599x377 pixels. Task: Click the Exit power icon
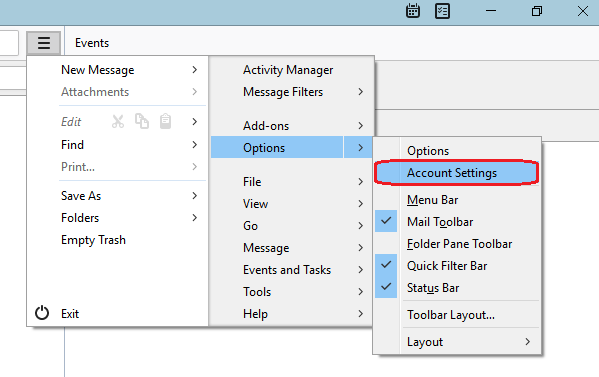pos(42,313)
